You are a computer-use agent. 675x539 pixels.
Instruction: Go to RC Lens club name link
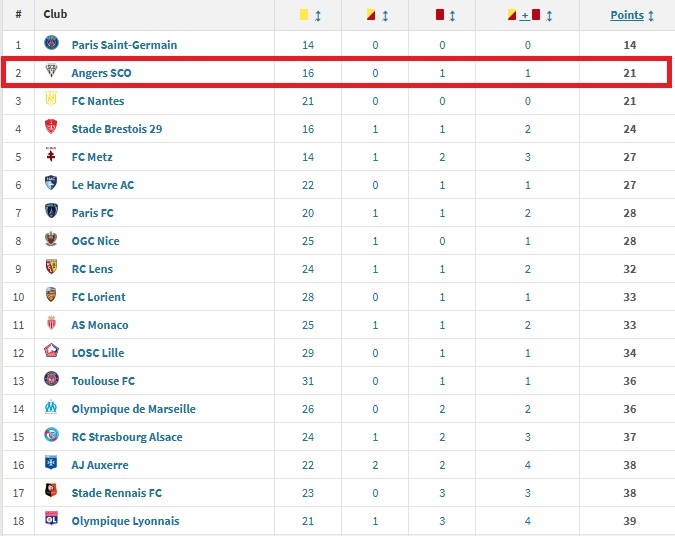point(92,269)
